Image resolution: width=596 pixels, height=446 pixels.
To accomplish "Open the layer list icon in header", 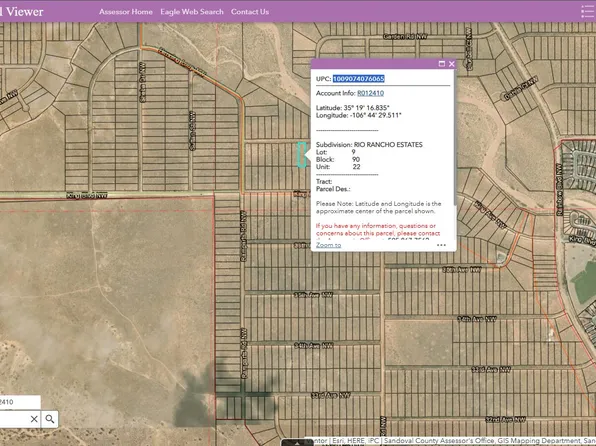I will point(588,11).
